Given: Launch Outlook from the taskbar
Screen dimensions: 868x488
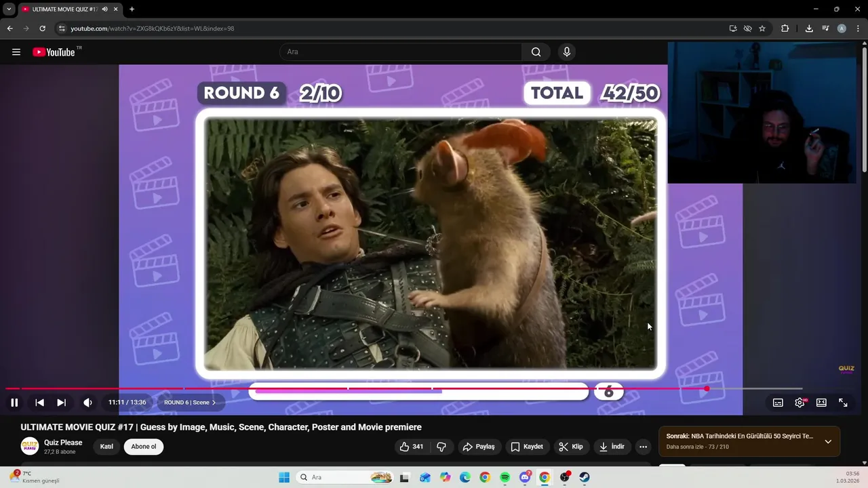Looking at the screenshot, I should click(425, 477).
